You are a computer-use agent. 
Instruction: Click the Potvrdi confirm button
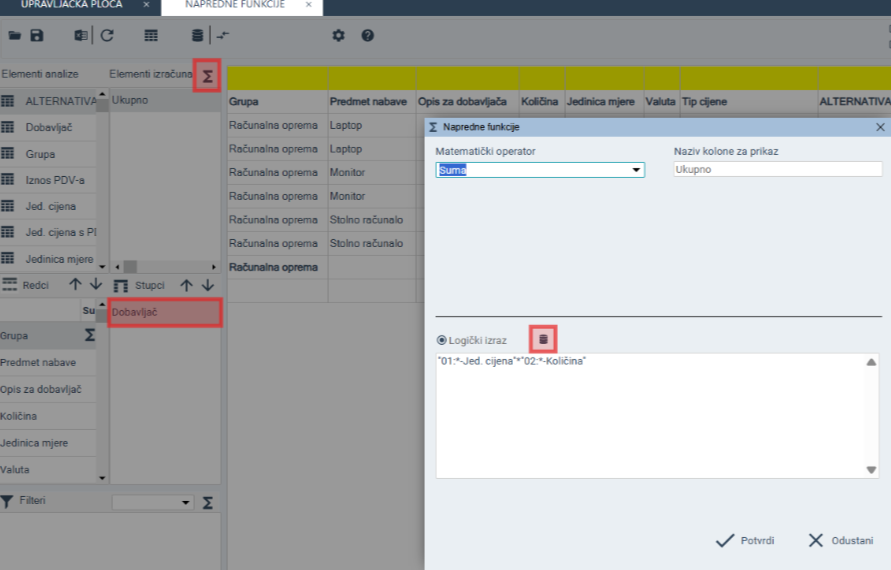[x=745, y=540]
